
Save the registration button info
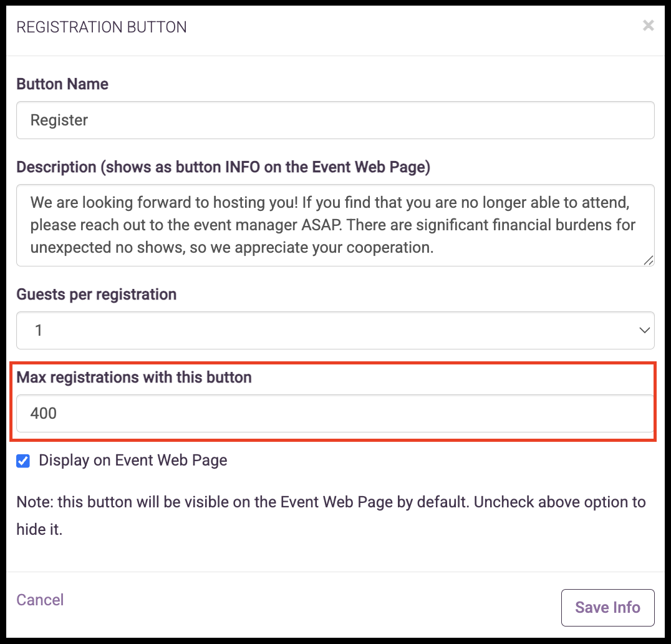(607, 608)
